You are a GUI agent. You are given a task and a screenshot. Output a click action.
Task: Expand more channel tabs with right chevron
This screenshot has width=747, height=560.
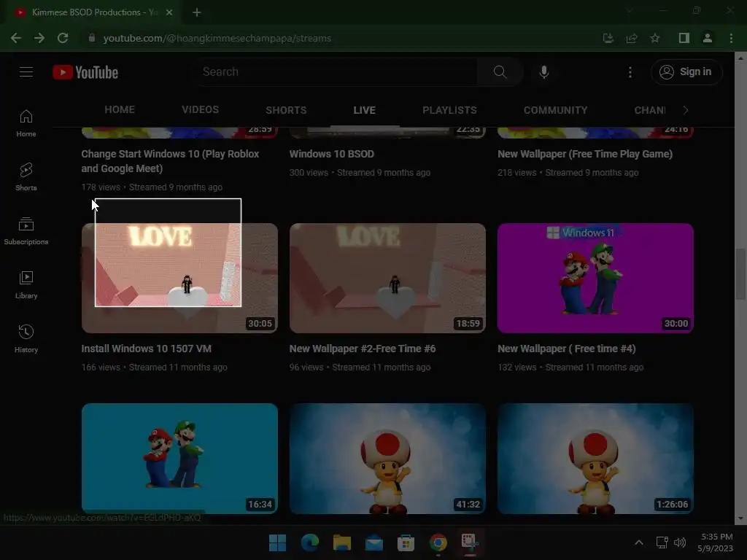tap(686, 110)
